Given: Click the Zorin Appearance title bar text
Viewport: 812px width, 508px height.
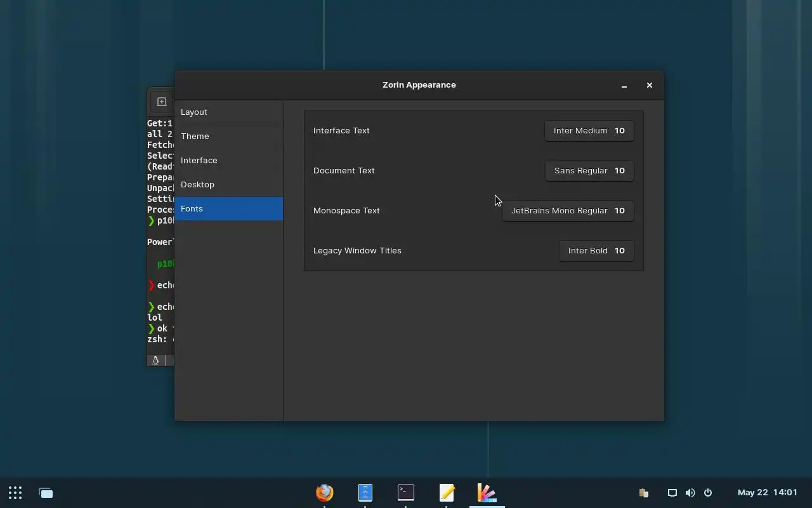Looking at the screenshot, I should coord(419,85).
